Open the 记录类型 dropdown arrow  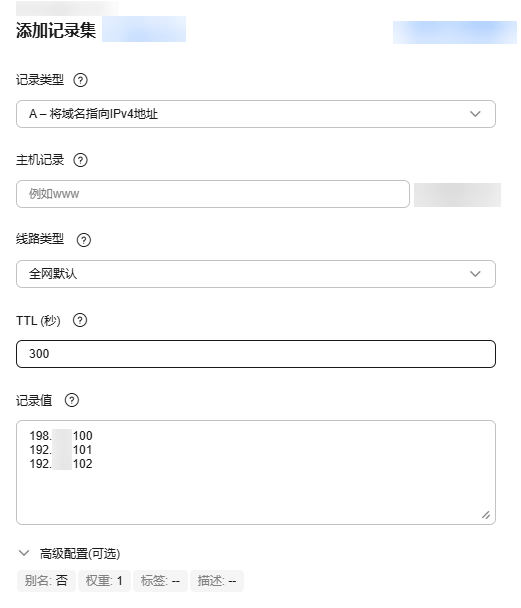475,114
